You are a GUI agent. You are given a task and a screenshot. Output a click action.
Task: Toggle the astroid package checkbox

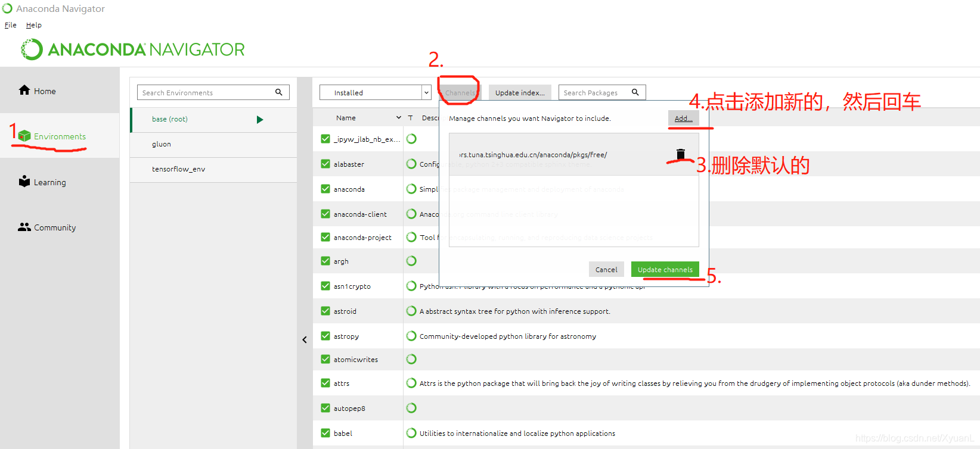(325, 311)
